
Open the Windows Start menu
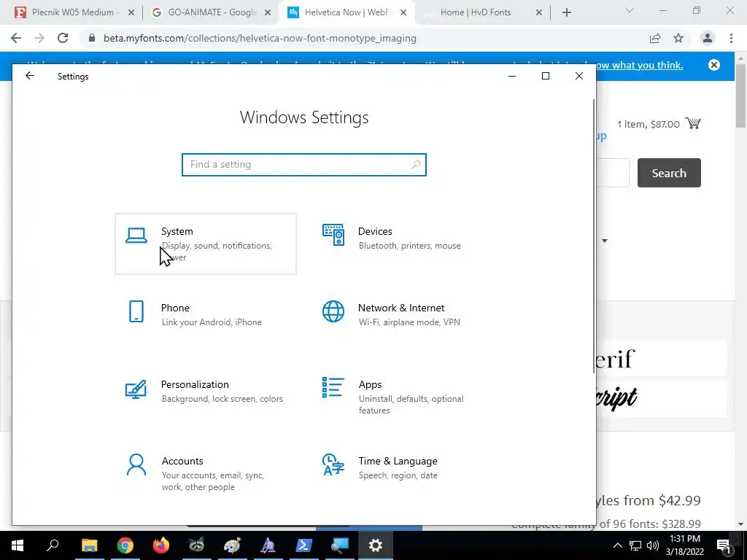coord(18,545)
